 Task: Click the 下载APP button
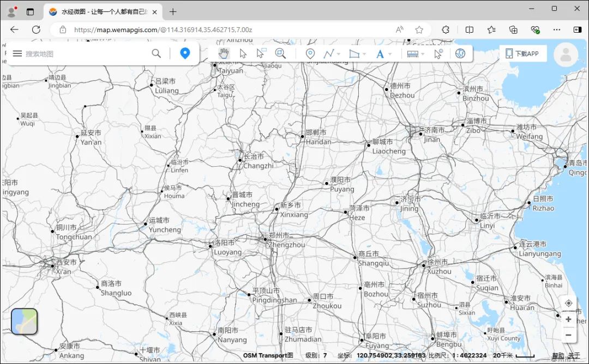pyautogui.click(x=522, y=53)
